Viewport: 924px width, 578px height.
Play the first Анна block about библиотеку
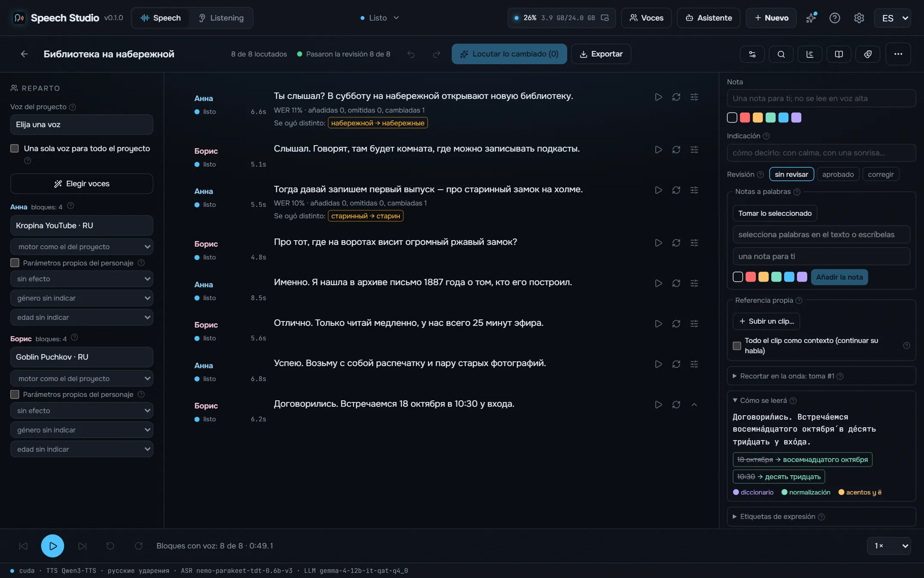tap(658, 97)
